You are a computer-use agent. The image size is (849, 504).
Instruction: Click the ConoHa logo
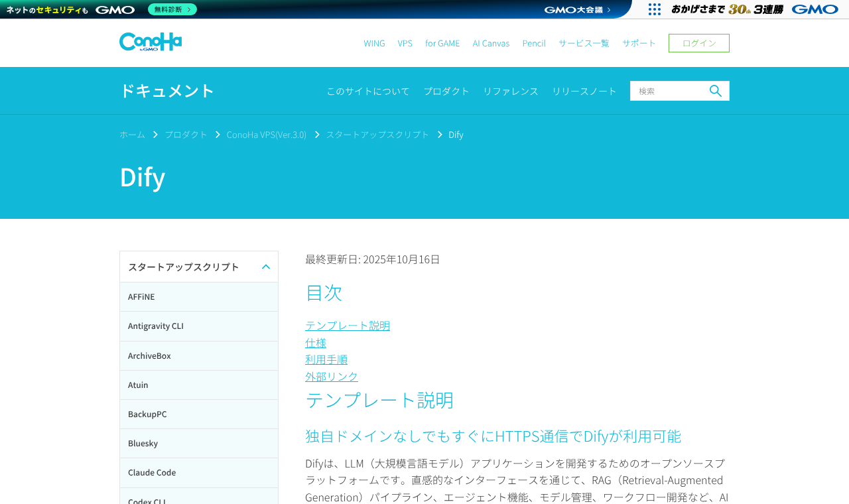(x=151, y=42)
